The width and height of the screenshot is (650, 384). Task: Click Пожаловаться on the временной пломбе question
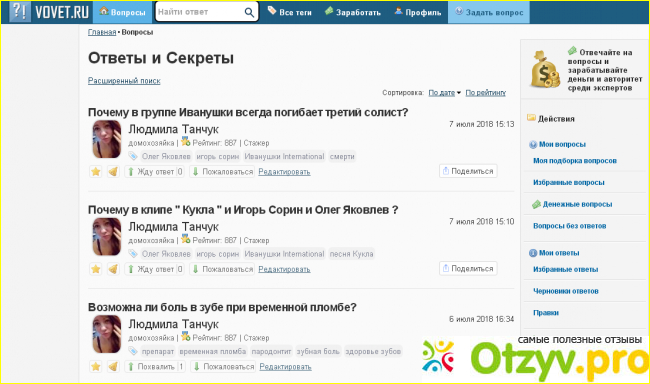[x=223, y=367]
